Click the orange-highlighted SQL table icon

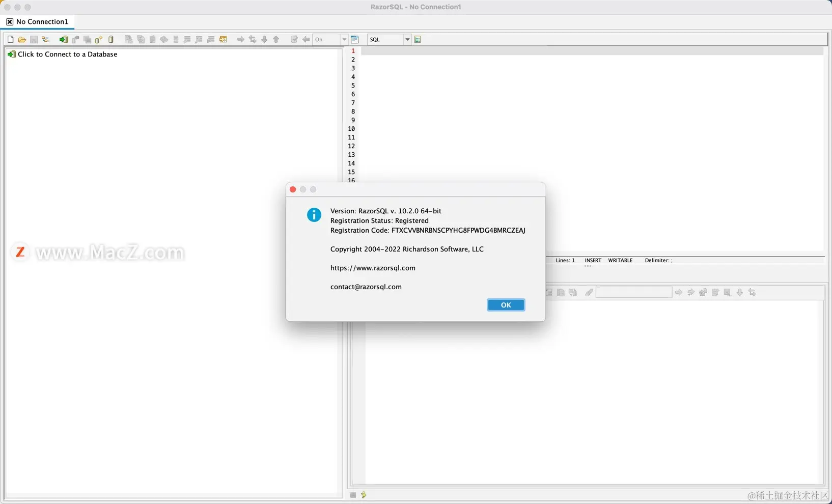click(x=223, y=39)
